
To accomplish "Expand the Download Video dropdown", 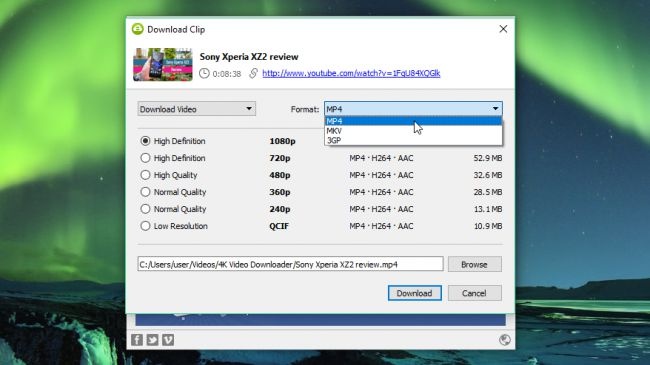I will tap(196, 109).
